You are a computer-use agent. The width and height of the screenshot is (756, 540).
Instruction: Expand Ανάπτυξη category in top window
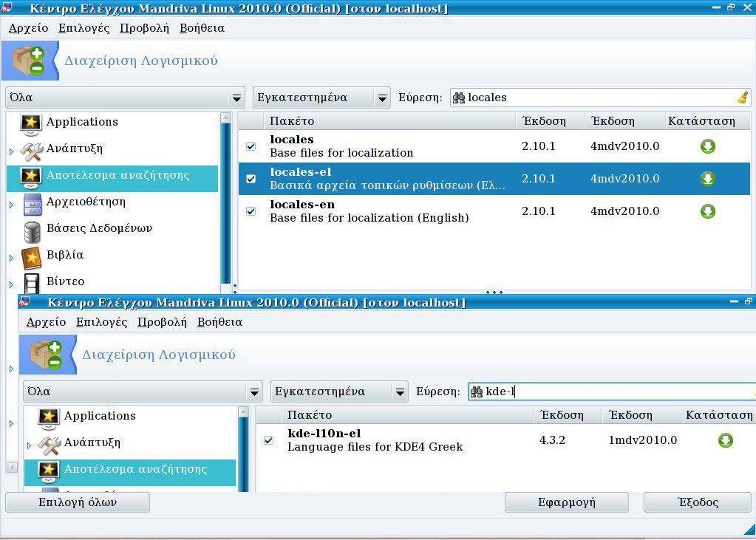[x=12, y=152]
